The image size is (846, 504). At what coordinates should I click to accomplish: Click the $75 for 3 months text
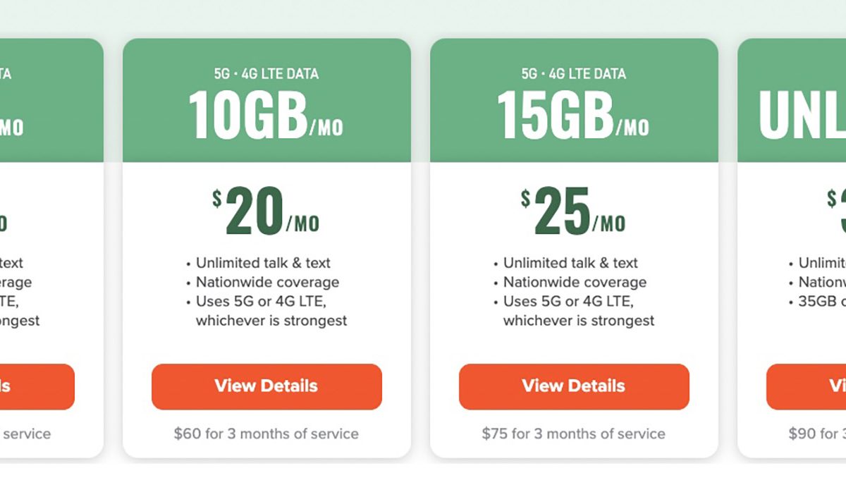573,434
